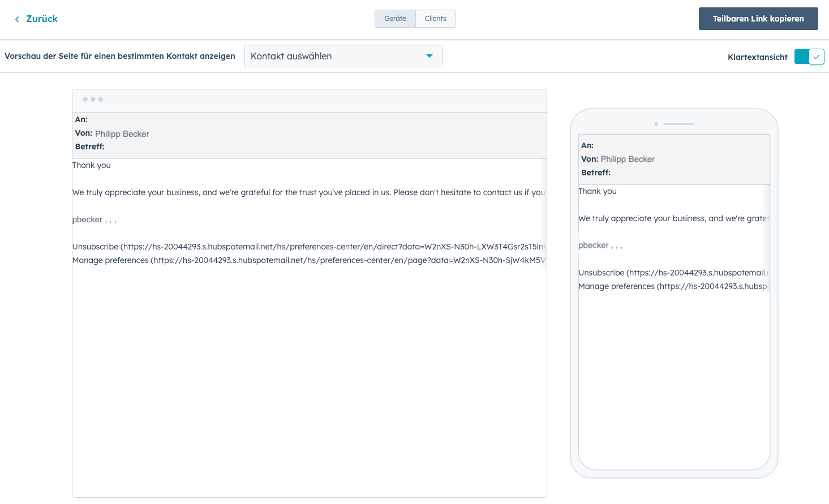Image resolution: width=829 pixels, height=504 pixels.
Task: Select the Geräte tab
Action: (x=395, y=18)
